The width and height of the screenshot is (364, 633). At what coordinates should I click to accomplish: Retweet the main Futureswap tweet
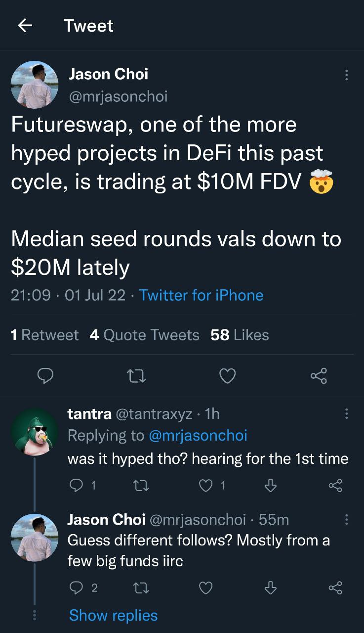click(x=136, y=376)
